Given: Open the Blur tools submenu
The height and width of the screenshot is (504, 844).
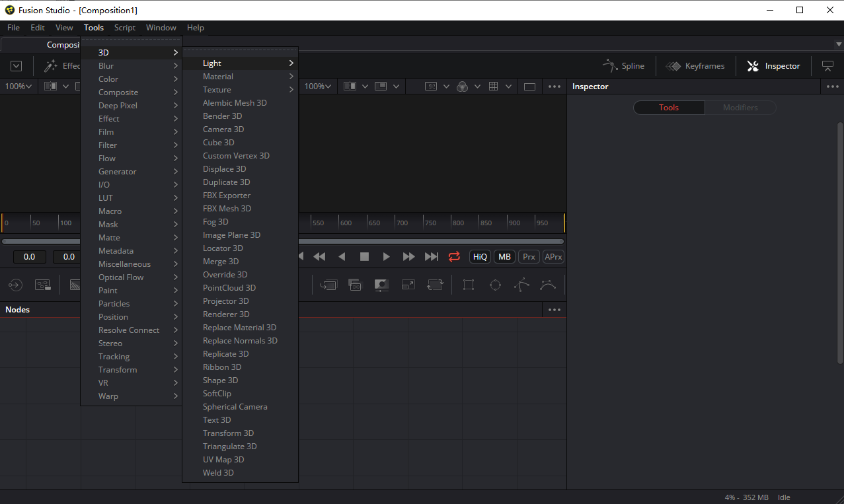Looking at the screenshot, I should (x=132, y=66).
